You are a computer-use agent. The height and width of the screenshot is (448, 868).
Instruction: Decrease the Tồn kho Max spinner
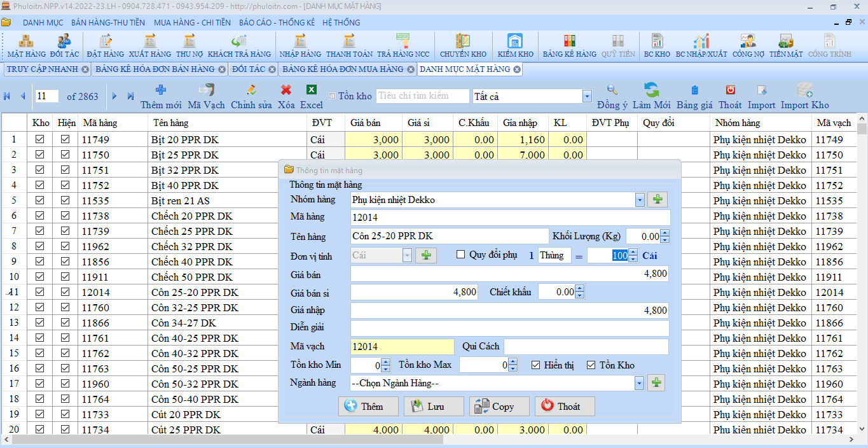513,368
